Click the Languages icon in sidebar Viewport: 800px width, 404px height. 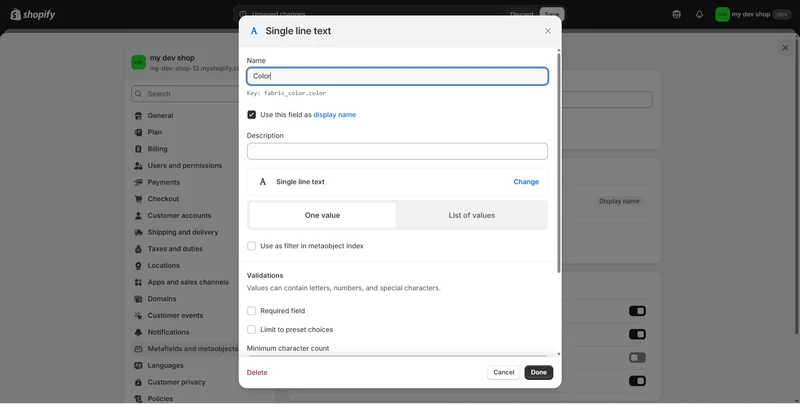point(138,366)
